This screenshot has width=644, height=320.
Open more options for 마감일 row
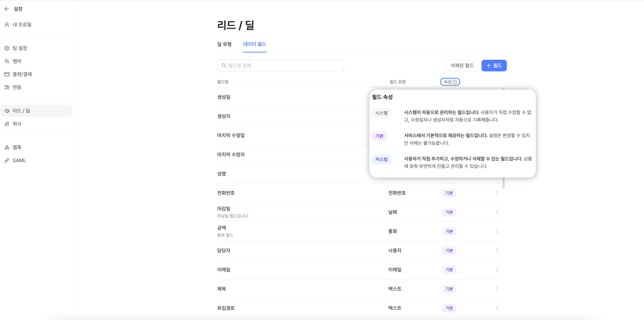click(497, 212)
